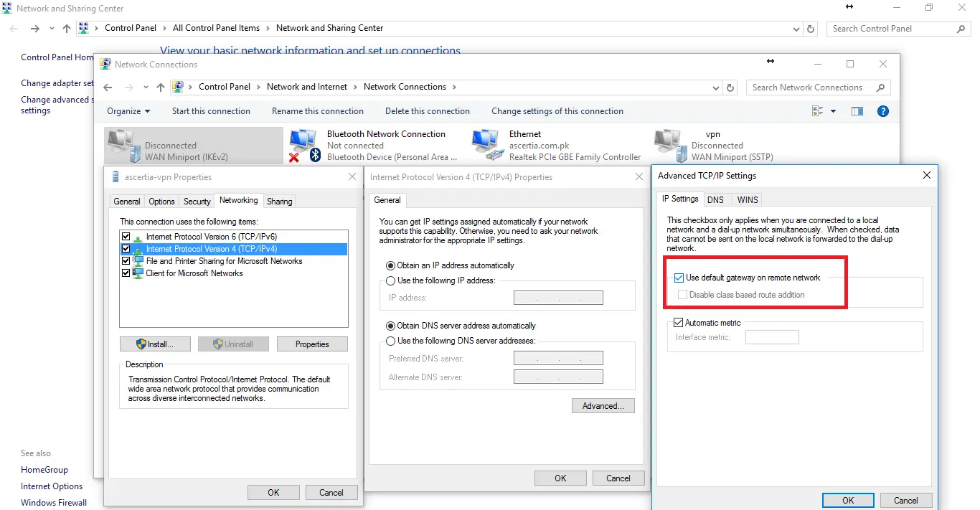This screenshot has width=980, height=510.
Task: Close the Advanced TCP/IP Settings dialog
Action: pos(926,175)
